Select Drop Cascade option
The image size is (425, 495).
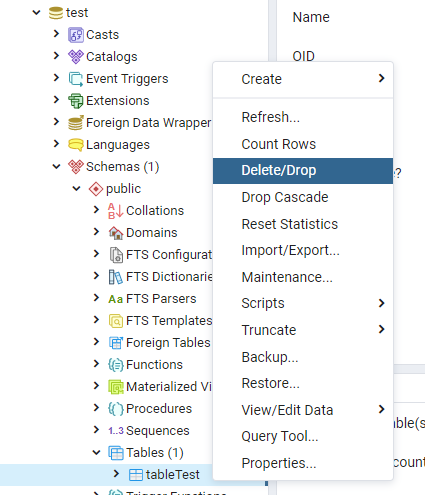303,197
